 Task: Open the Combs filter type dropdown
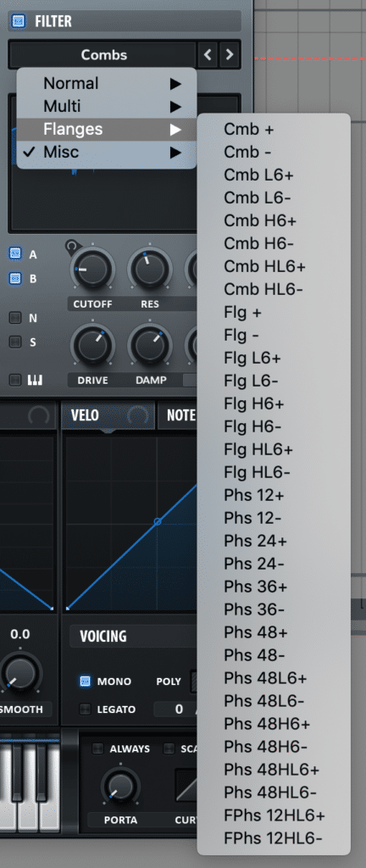click(103, 55)
